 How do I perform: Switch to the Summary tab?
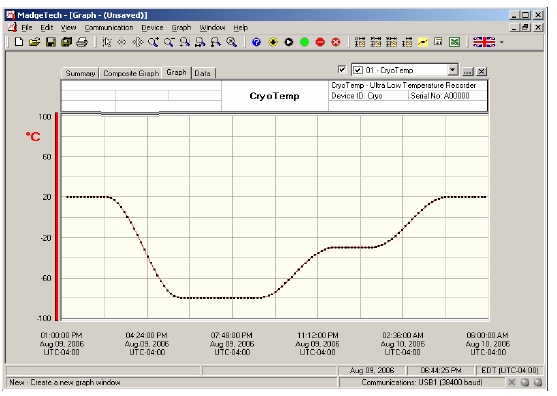(80, 73)
